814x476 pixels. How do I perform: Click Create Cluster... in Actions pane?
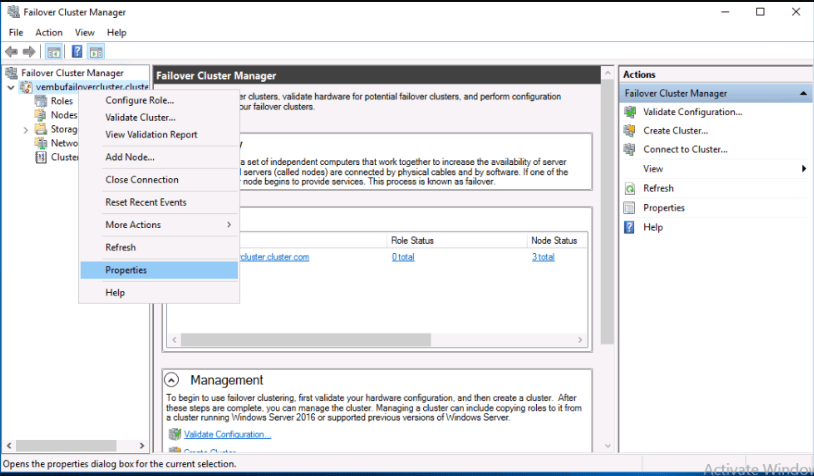[675, 130]
